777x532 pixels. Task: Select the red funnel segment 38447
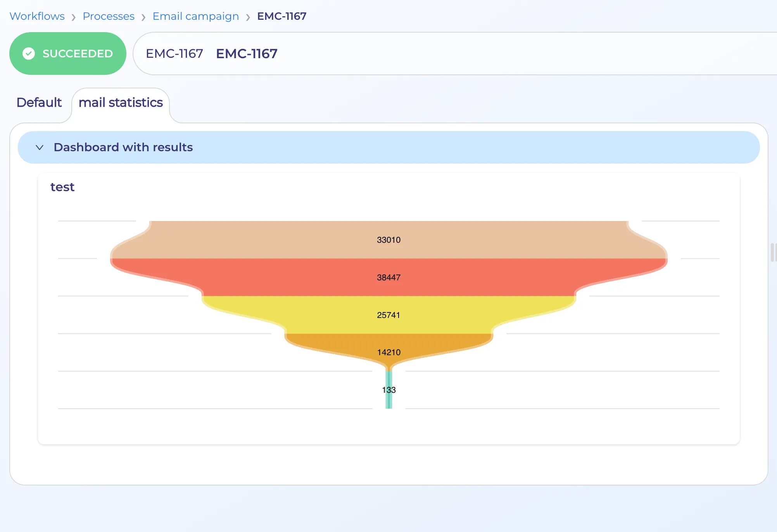tap(389, 277)
